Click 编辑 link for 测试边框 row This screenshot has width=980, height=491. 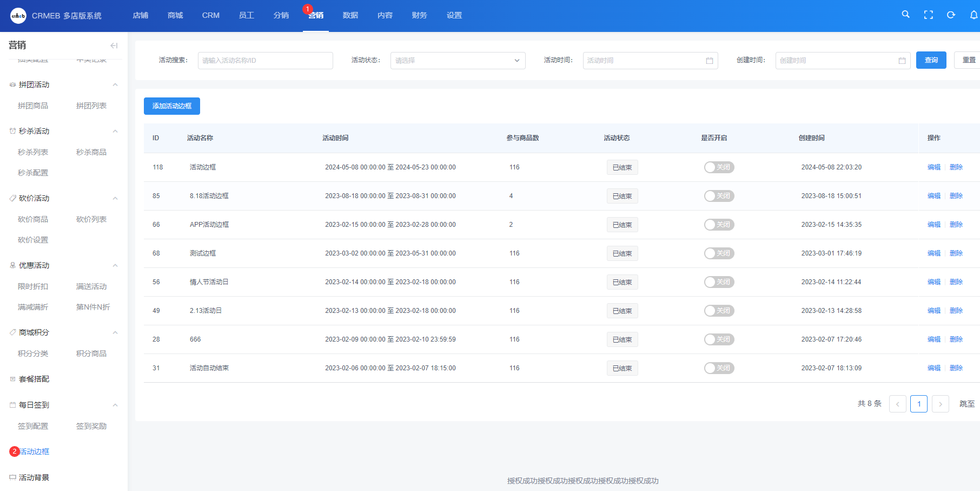pyautogui.click(x=933, y=253)
